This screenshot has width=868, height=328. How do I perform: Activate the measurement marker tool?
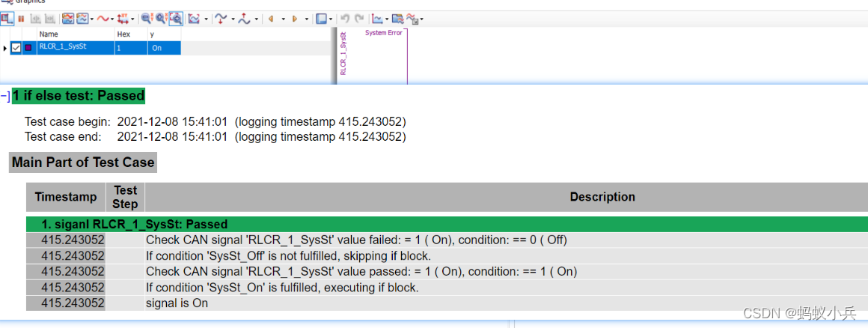(35, 19)
